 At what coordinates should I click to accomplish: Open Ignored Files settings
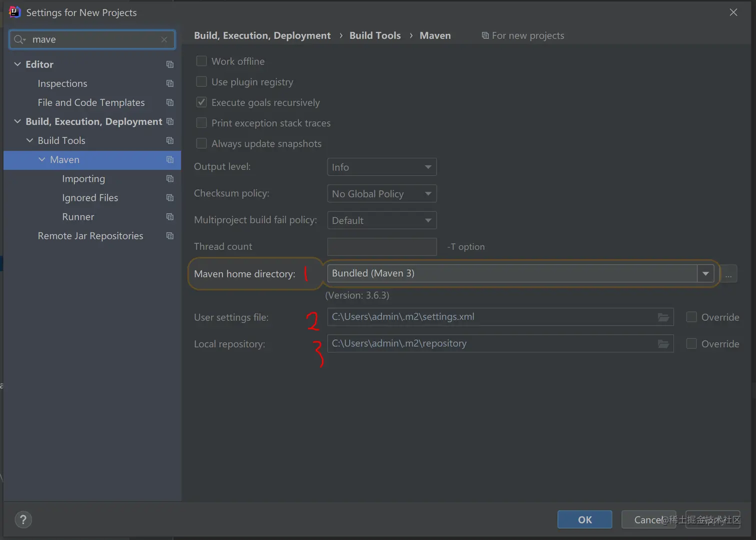point(90,197)
